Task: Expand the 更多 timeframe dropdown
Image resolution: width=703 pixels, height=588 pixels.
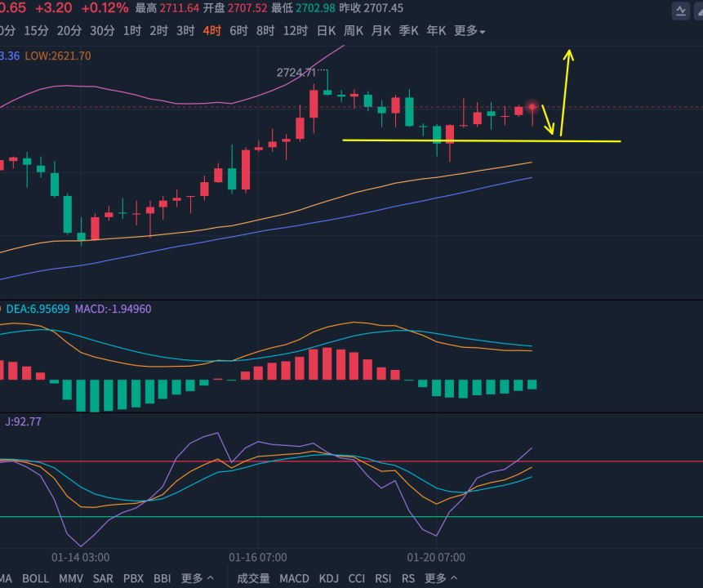Action: 469,31
